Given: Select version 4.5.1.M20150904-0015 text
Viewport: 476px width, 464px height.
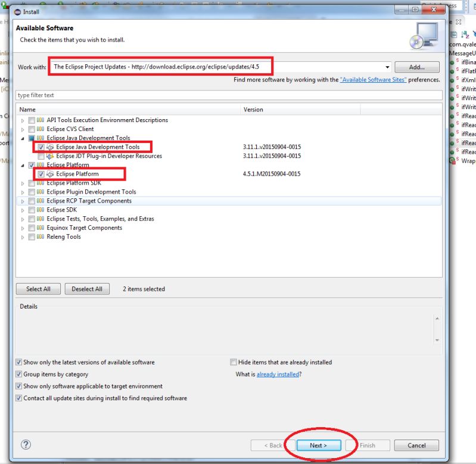Looking at the screenshot, I should pos(272,174).
